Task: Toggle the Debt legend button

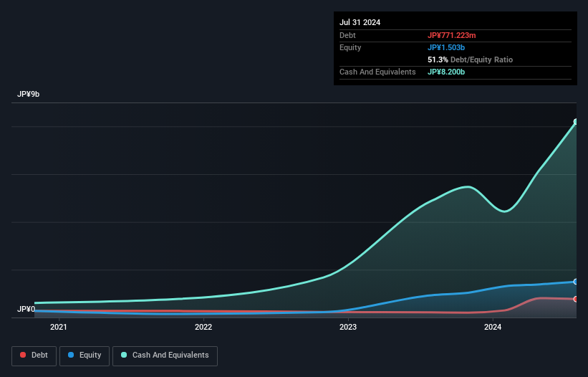Action: (34, 355)
